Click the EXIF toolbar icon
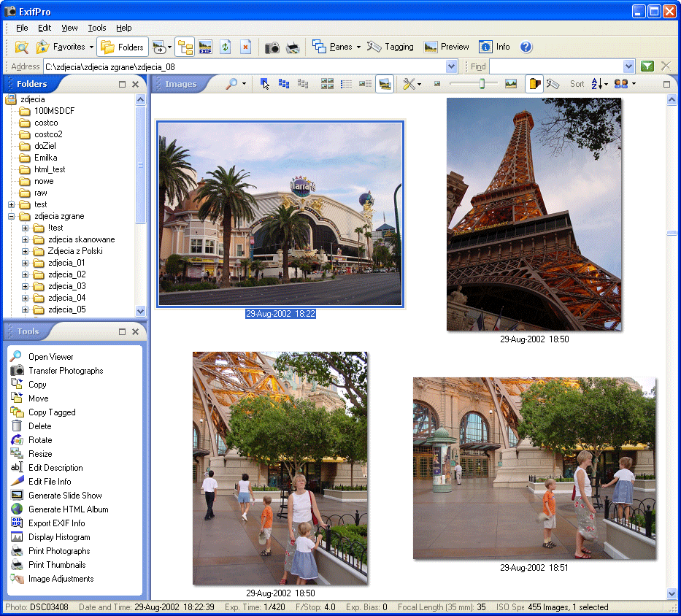This screenshot has width=681, height=616. pyautogui.click(x=205, y=47)
